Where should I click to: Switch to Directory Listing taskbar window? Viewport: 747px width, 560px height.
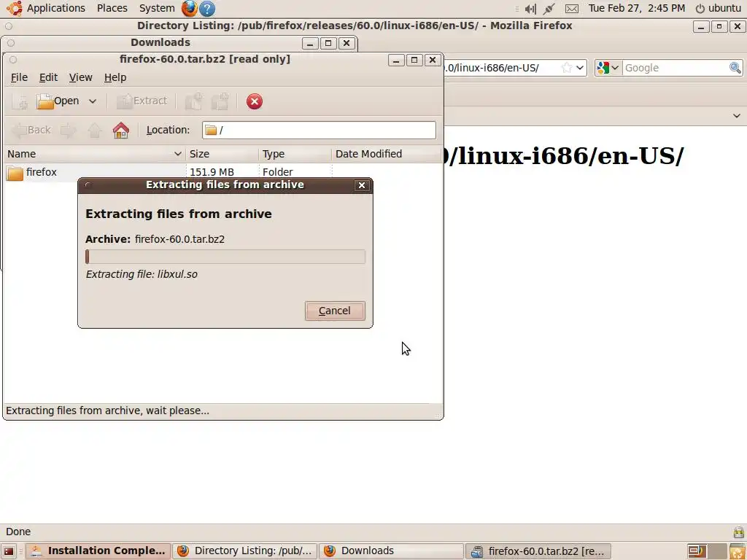tap(245, 551)
